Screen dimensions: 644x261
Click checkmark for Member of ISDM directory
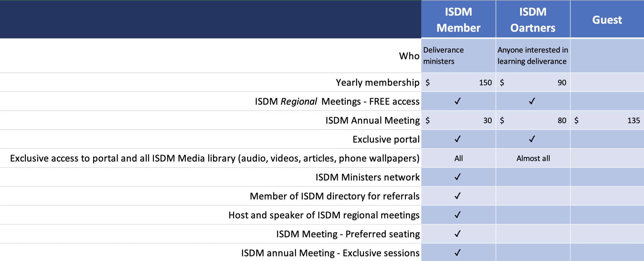(x=458, y=196)
